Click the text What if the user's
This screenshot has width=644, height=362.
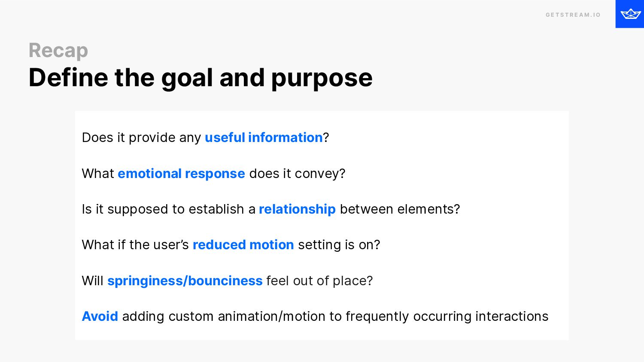point(135,245)
